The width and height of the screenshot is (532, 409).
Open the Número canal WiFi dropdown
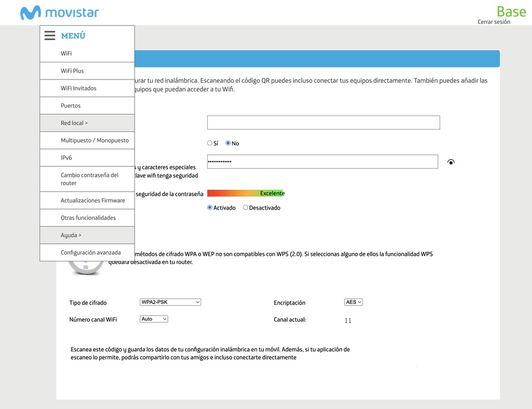coord(154,319)
